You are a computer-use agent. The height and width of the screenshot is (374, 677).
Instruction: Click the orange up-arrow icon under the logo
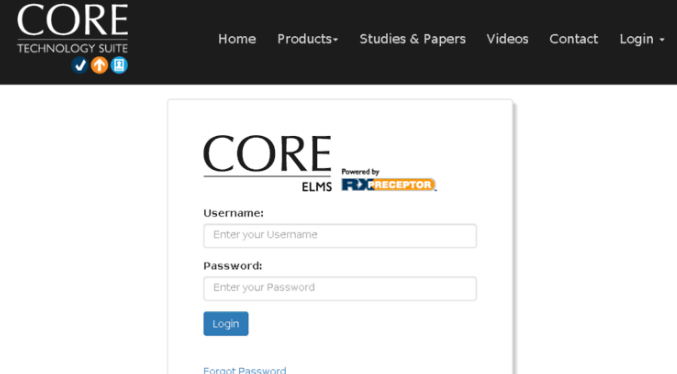pyautogui.click(x=99, y=65)
